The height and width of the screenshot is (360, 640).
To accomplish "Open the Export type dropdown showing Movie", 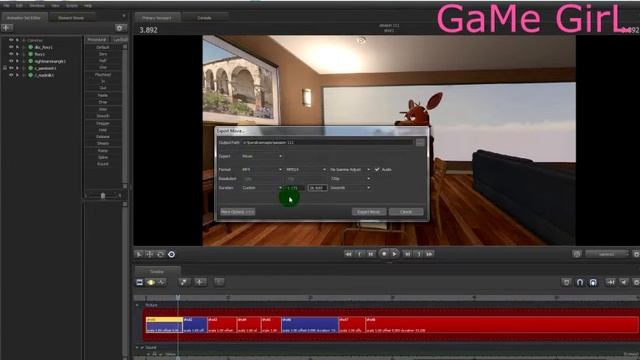I will [x=262, y=156].
